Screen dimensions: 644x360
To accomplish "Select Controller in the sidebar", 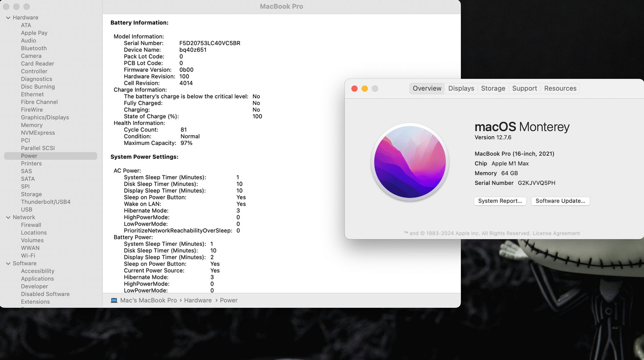I will [34, 71].
